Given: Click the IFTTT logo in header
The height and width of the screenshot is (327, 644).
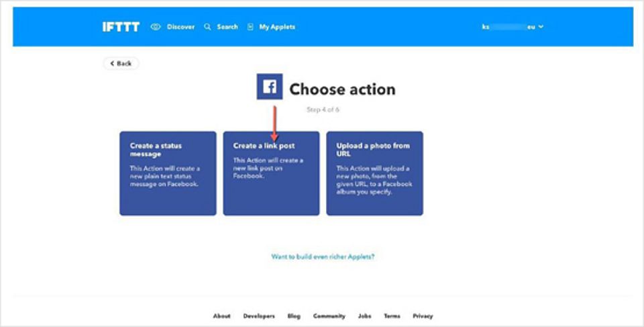Looking at the screenshot, I should [x=121, y=27].
